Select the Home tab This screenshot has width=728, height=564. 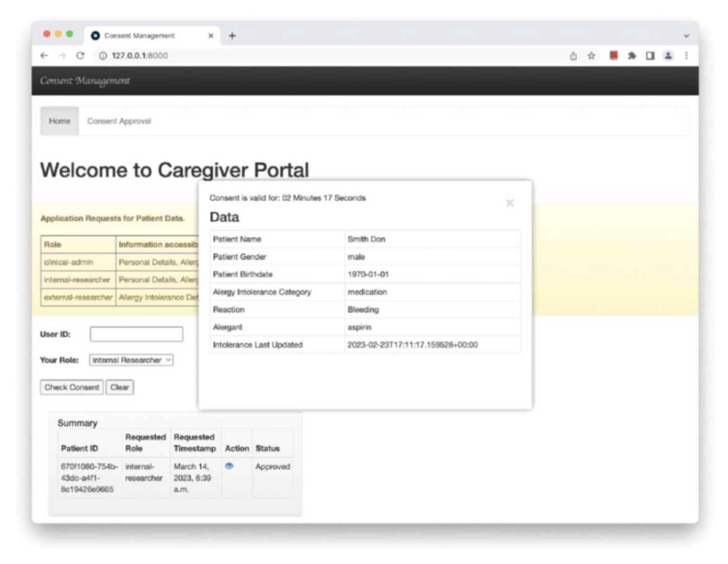pyautogui.click(x=59, y=121)
